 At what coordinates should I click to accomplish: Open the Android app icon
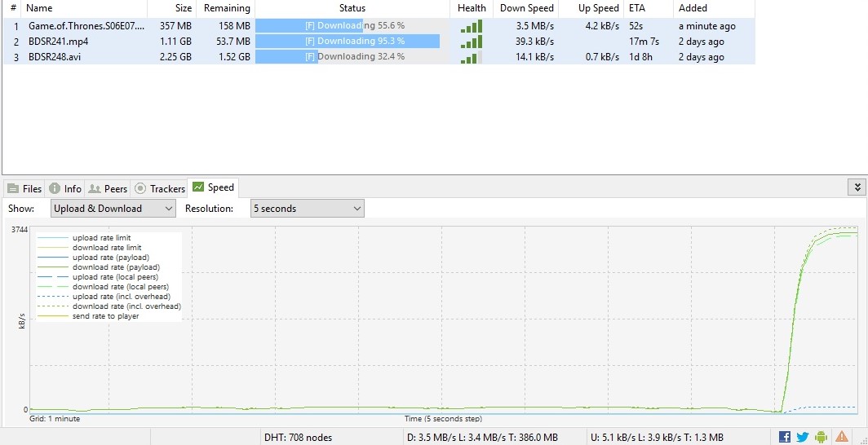click(821, 437)
